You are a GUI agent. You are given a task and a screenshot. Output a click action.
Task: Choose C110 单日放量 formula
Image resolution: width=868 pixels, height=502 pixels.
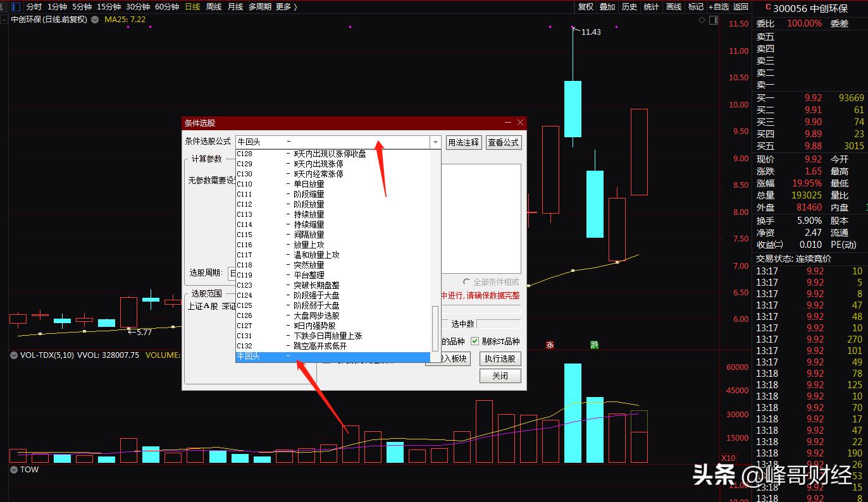click(x=333, y=184)
